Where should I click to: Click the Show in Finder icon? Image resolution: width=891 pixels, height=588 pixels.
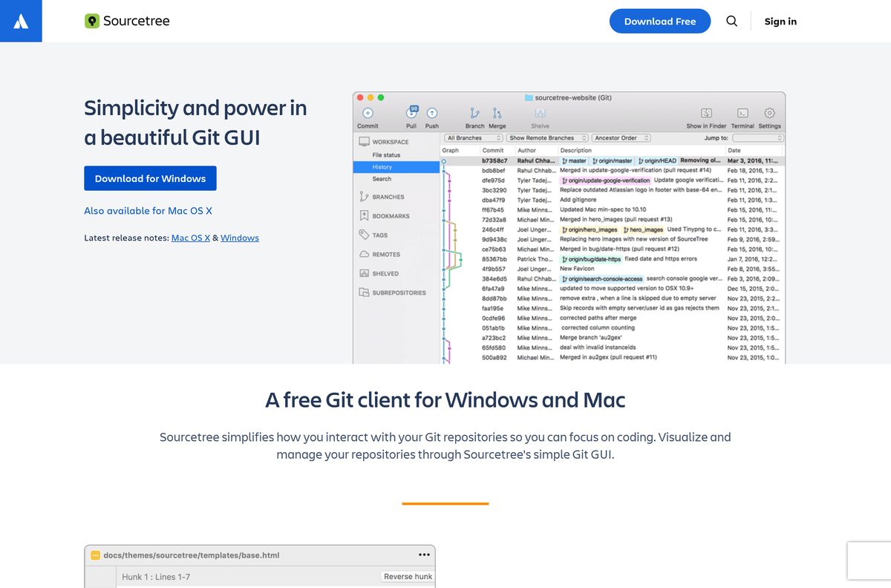click(x=706, y=113)
